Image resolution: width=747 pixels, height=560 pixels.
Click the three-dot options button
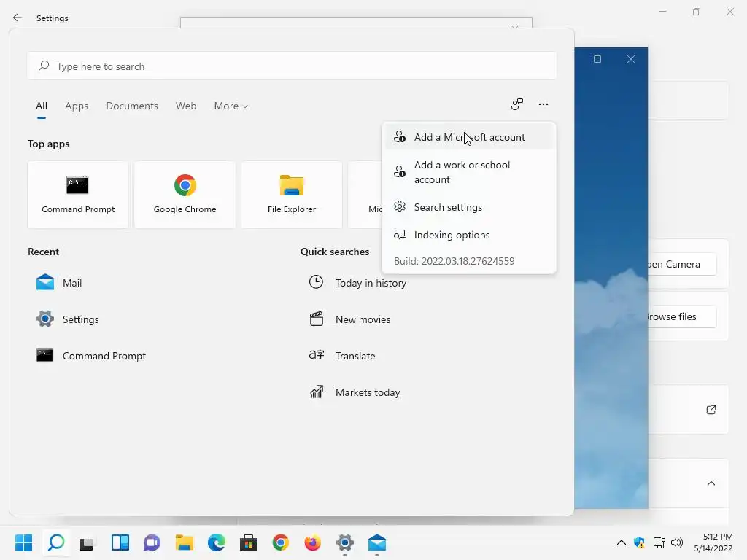543,104
